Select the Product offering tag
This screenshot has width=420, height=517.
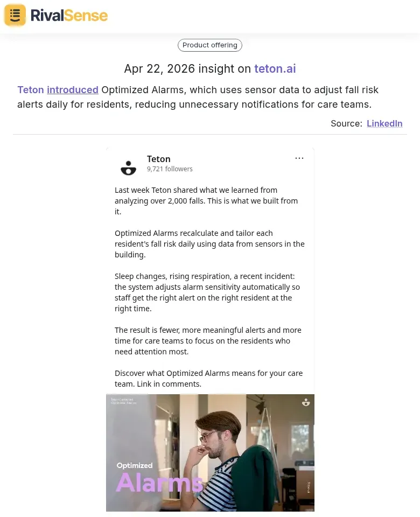tap(210, 45)
